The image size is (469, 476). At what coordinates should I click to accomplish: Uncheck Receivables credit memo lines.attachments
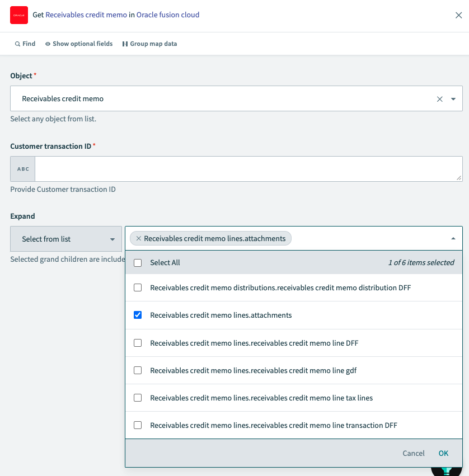click(x=138, y=314)
